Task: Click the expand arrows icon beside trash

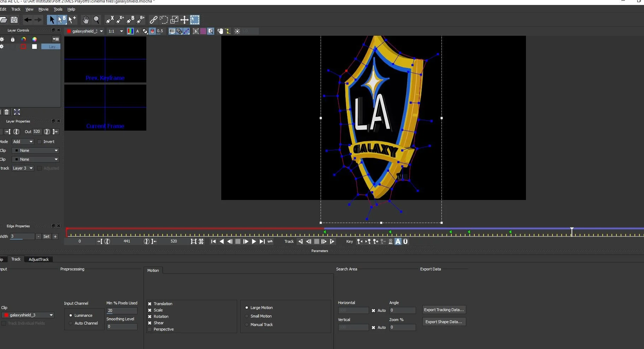Action: [x=17, y=112]
